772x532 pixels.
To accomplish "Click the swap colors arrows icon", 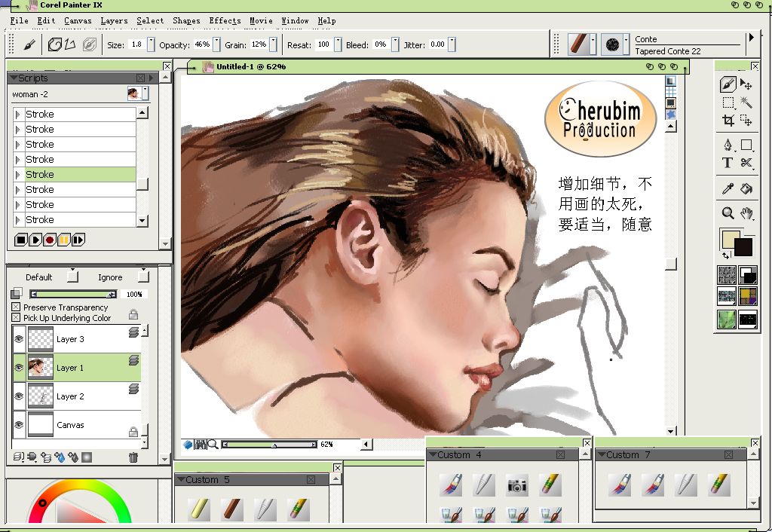I will 726,255.
